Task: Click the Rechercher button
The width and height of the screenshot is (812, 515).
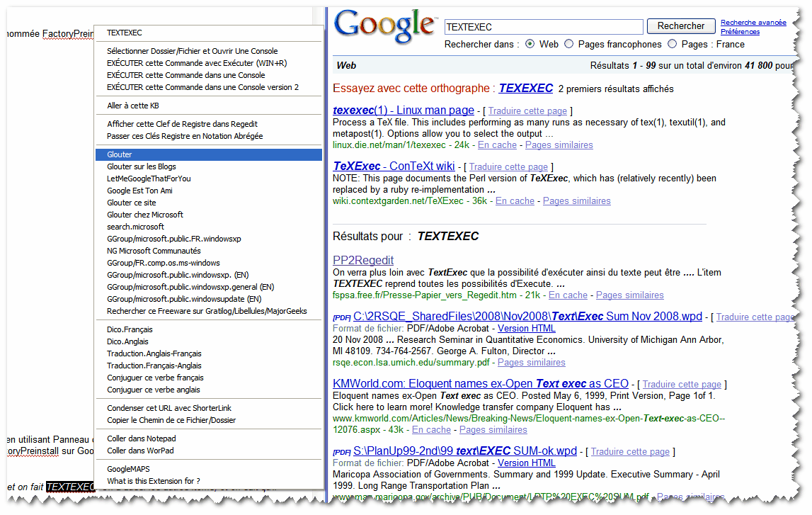Action: 681,26
